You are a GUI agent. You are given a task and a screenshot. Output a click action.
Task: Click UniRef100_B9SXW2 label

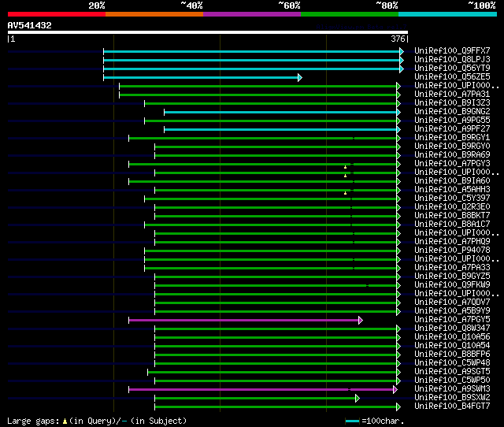pos(452,398)
